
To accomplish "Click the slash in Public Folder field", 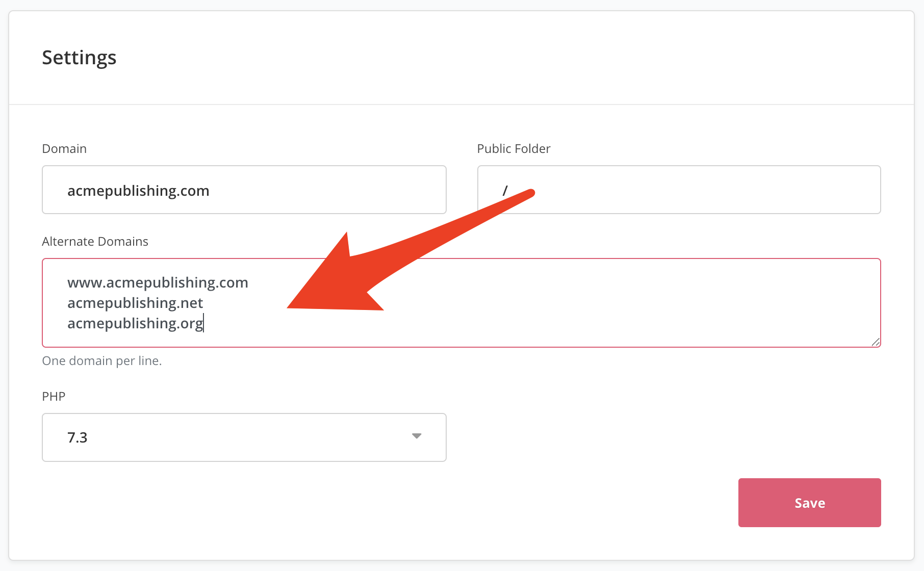I will [505, 191].
